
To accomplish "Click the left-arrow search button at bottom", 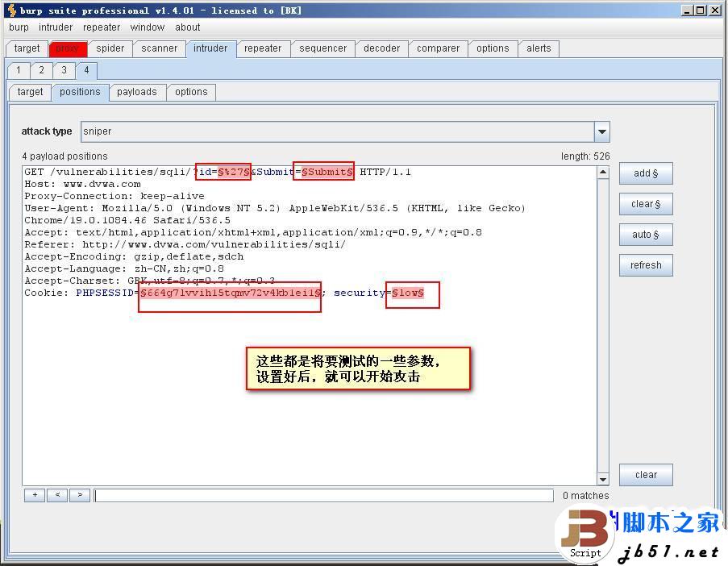I will [56, 494].
